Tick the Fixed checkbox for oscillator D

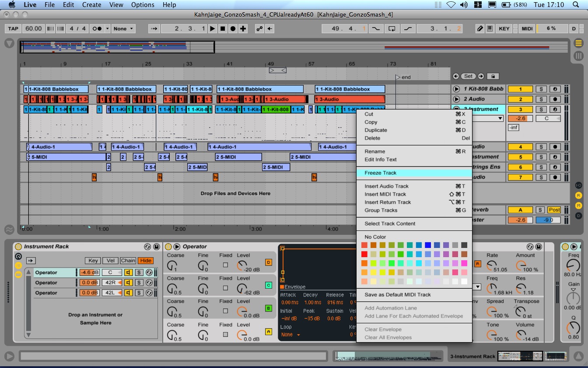pos(225,265)
